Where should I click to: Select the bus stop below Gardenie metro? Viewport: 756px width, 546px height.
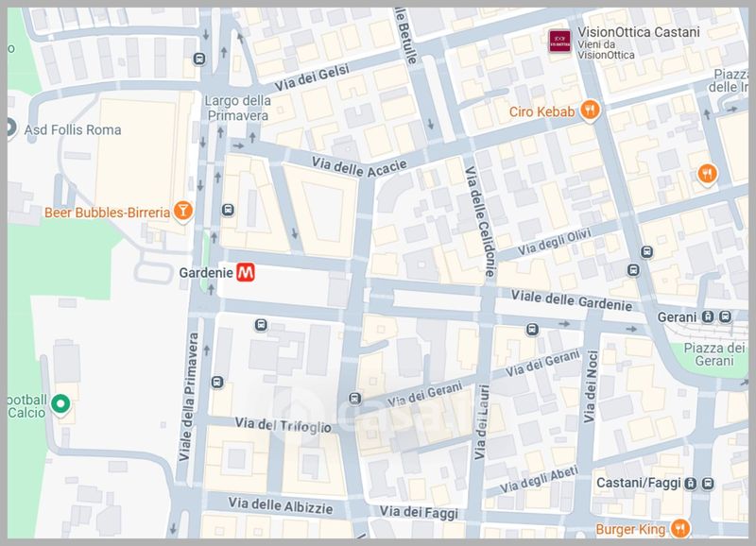point(261,325)
